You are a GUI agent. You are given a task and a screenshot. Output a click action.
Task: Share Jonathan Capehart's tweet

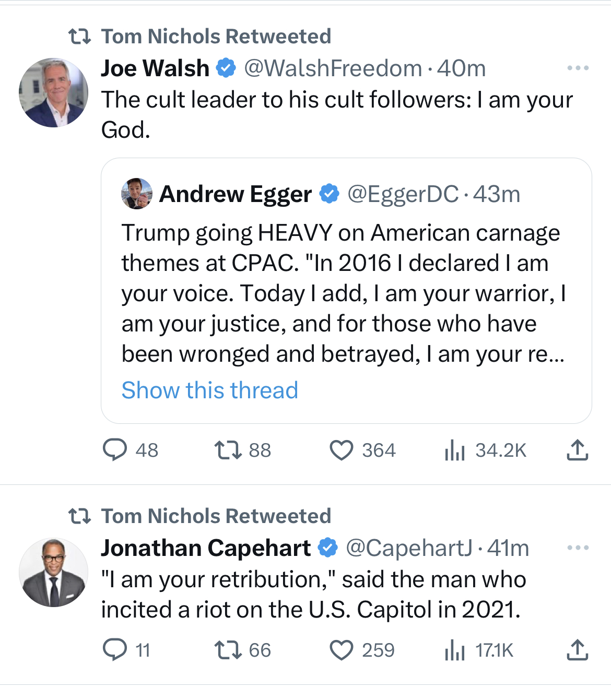pyautogui.click(x=577, y=650)
